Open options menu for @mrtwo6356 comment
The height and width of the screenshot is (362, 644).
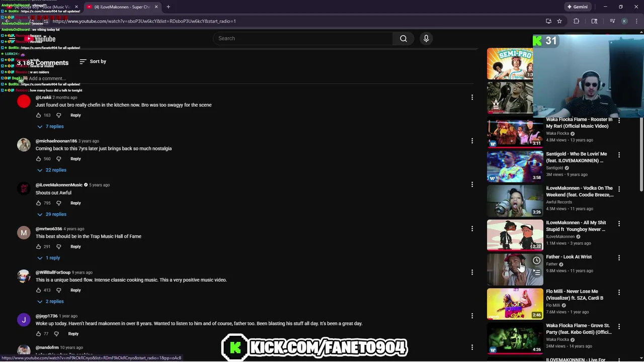point(472,228)
